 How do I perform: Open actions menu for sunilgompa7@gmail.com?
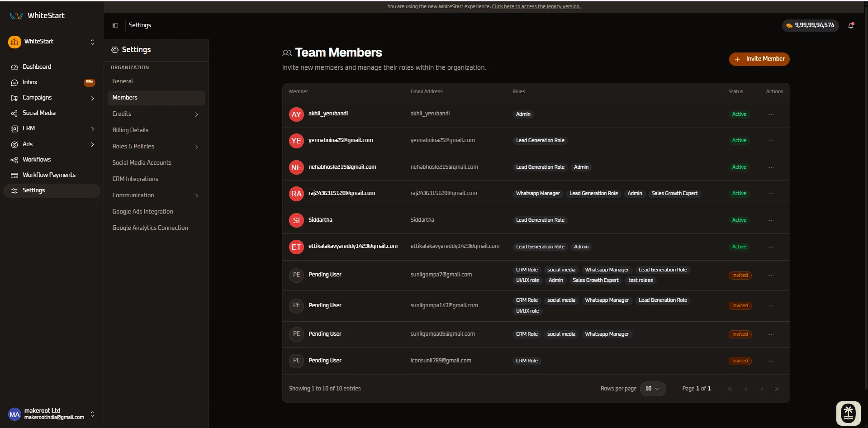(771, 276)
